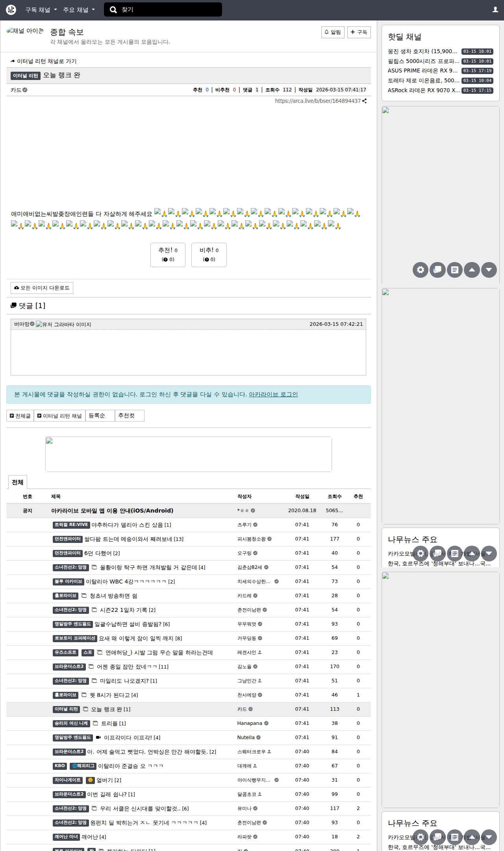Open notice 아카라이브 모바일 앱 이용 안내
The width and height of the screenshot is (504, 851).
click(112, 511)
